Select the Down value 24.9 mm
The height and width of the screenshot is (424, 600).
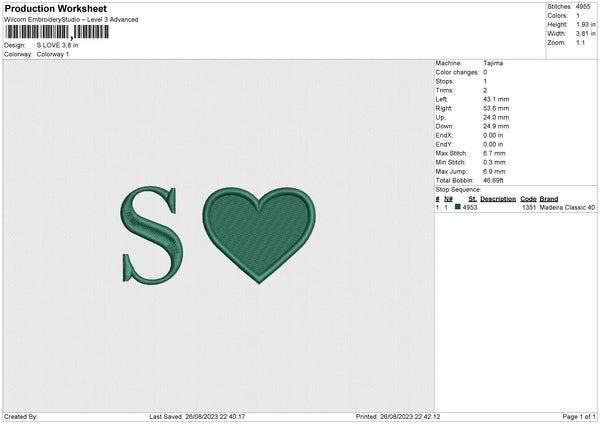[x=496, y=126]
